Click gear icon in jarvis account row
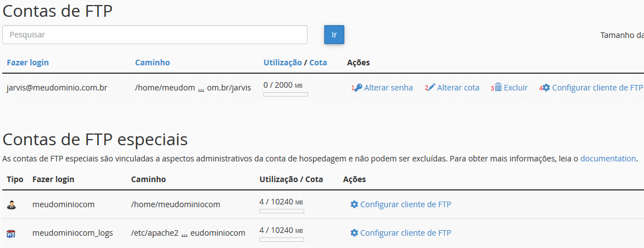 point(546,88)
